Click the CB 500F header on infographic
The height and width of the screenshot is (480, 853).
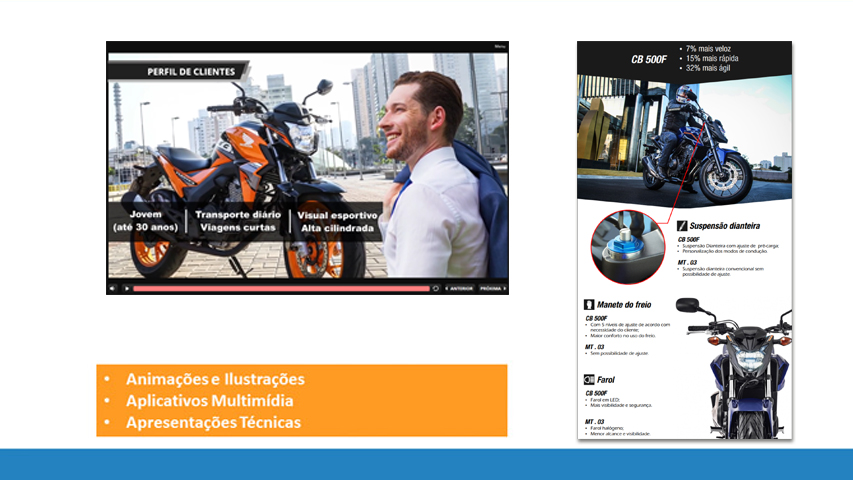tap(648, 59)
